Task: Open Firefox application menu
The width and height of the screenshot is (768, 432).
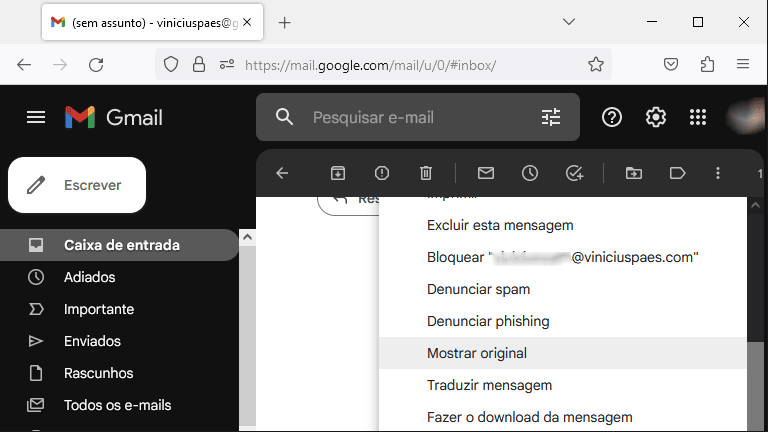Action: point(743,64)
